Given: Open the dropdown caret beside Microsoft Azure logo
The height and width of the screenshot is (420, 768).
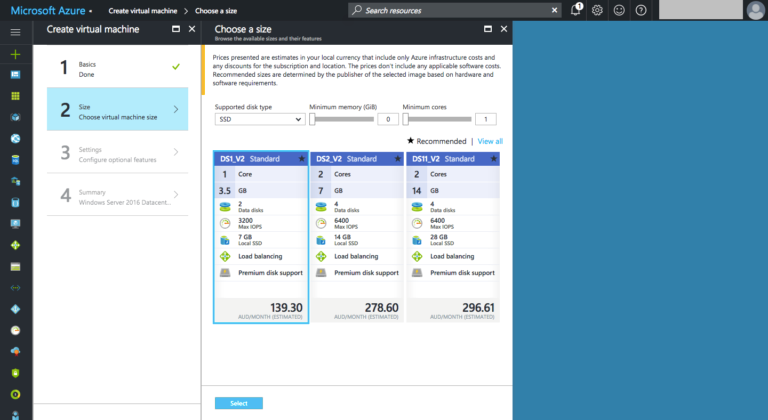Looking at the screenshot, I should pos(91,11).
